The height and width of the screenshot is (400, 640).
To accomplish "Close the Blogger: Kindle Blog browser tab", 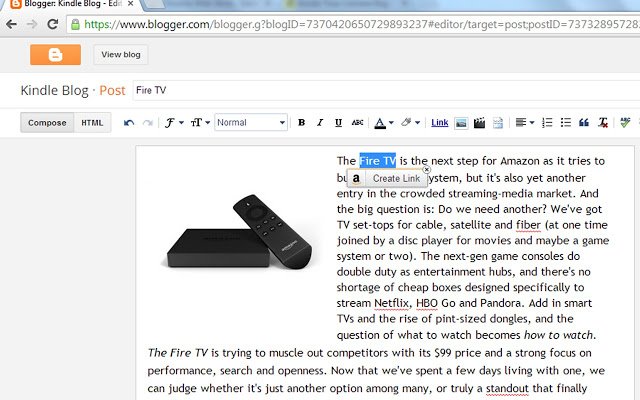I will [x=131, y=4].
